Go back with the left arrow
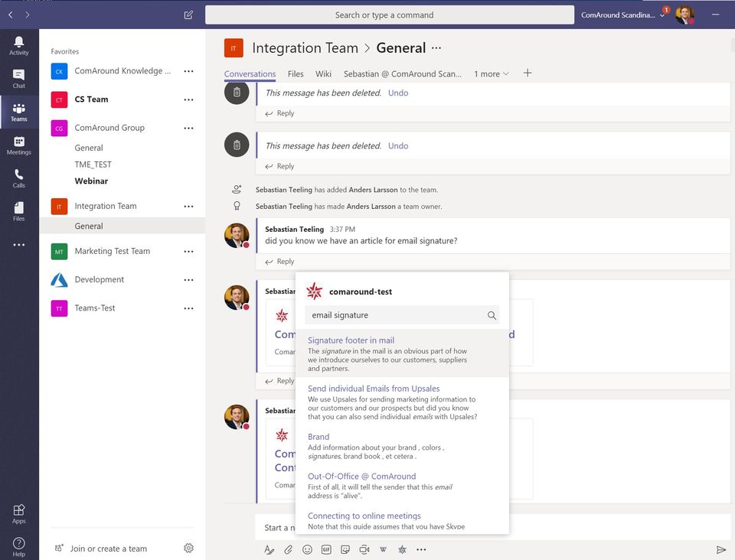The width and height of the screenshot is (735, 560). (x=11, y=15)
